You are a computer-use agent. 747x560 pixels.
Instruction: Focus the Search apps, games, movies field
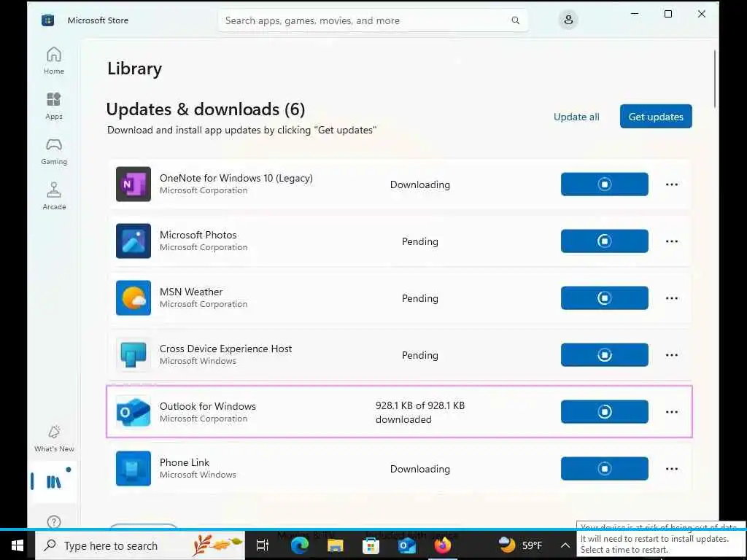pos(373,20)
